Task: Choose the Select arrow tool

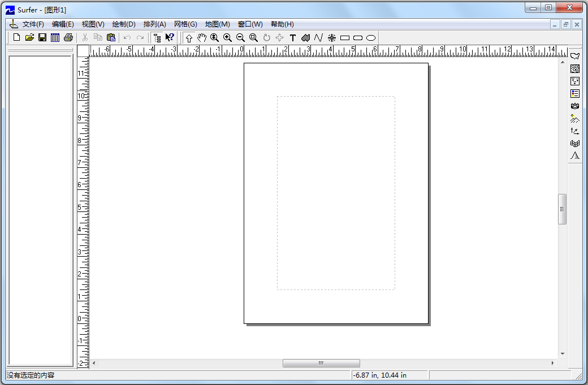Action: pos(189,38)
